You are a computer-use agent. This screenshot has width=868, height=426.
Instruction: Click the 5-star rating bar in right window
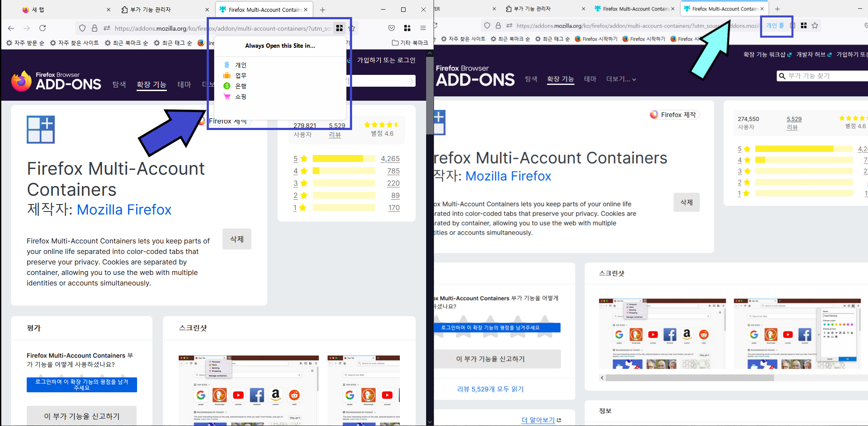[804, 149]
